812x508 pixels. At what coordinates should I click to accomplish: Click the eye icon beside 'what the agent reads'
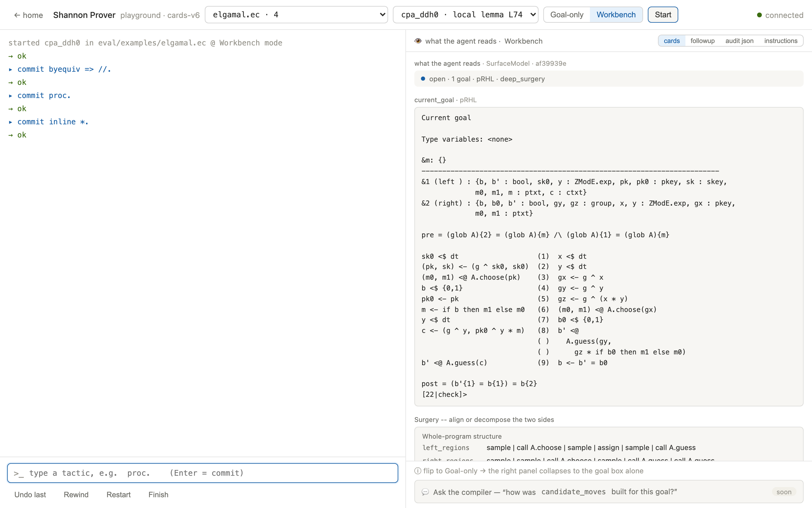tap(418, 41)
